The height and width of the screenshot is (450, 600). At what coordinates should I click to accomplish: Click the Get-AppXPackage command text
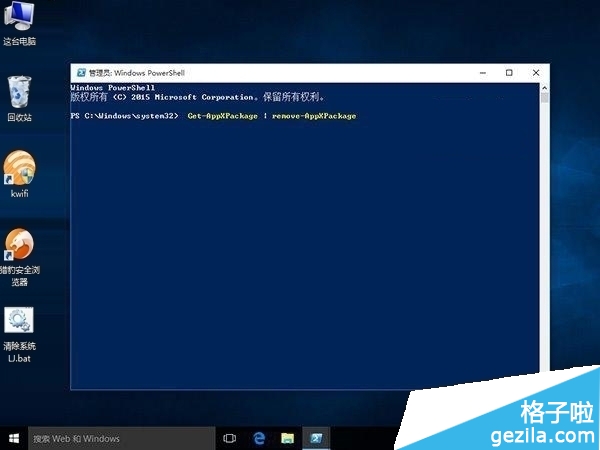223,116
